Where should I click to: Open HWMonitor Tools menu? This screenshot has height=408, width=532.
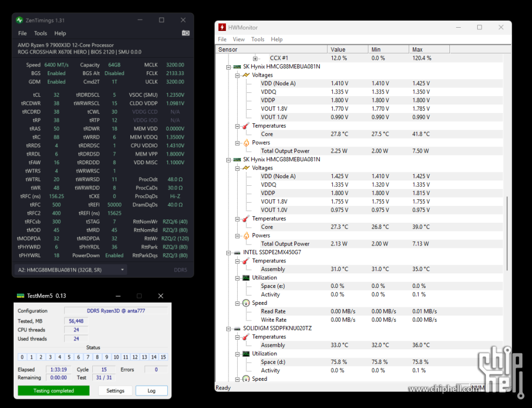tap(257, 39)
